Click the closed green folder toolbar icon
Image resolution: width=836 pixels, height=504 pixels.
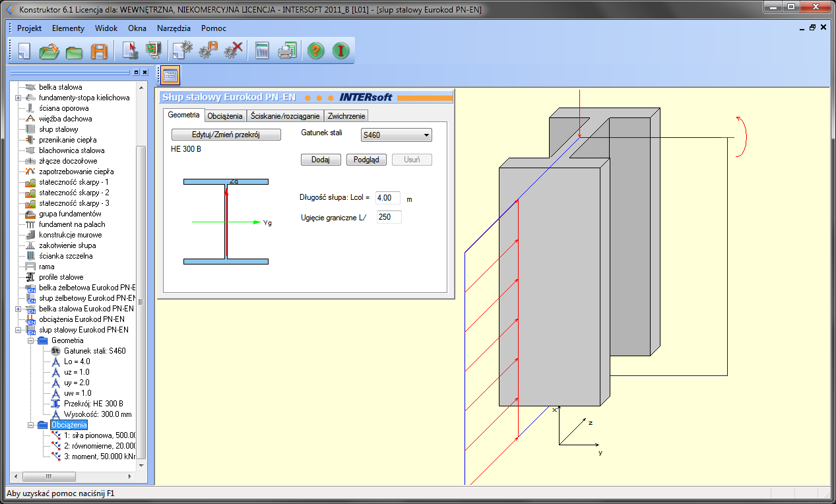point(74,51)
